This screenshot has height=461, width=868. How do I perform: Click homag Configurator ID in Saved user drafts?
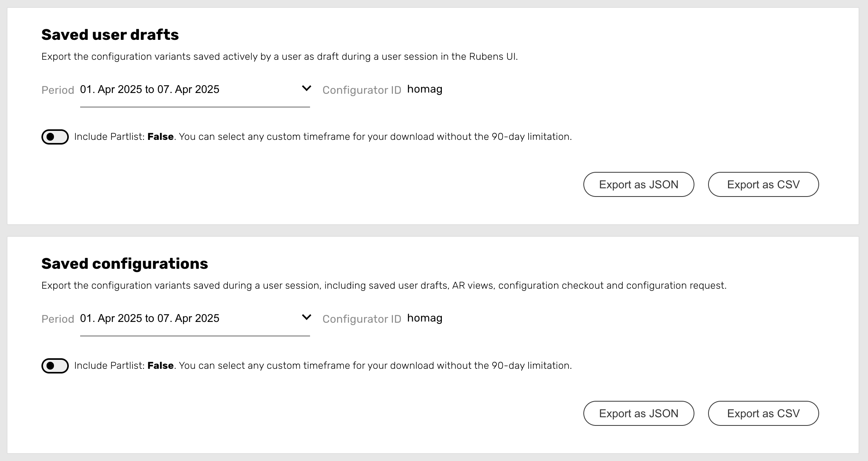pos(425,89)
